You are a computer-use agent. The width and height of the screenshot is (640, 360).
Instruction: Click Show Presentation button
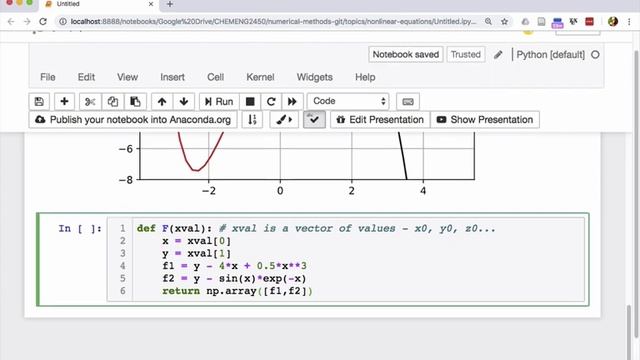tap(485, 120)
